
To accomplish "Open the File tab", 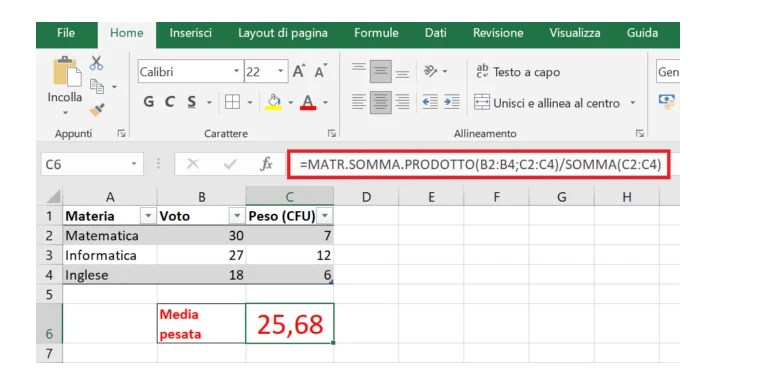I will click(x=66, y=33).
